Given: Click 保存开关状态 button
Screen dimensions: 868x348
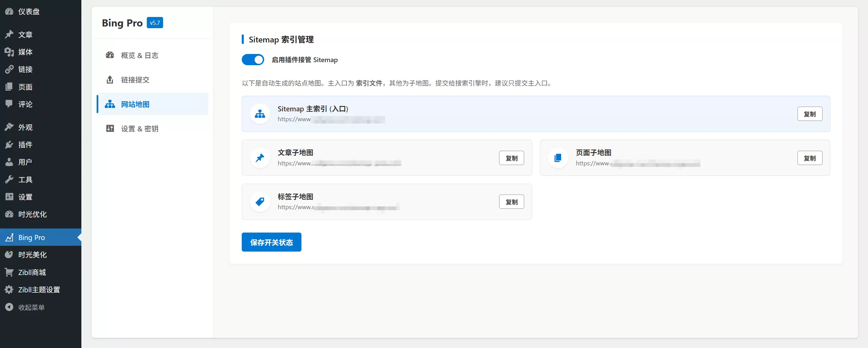Looking at the screenshot, I should (x=272, y=242).
